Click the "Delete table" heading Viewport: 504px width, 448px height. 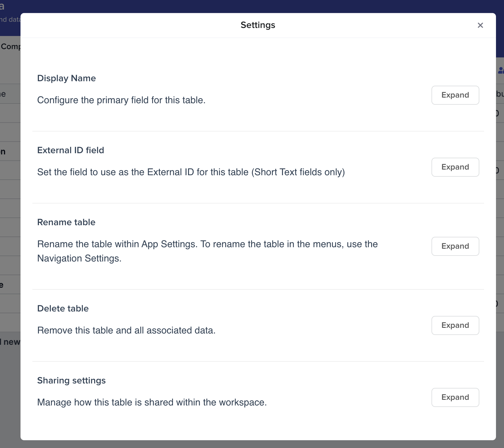pyautogui.click(x=63, y=308)
